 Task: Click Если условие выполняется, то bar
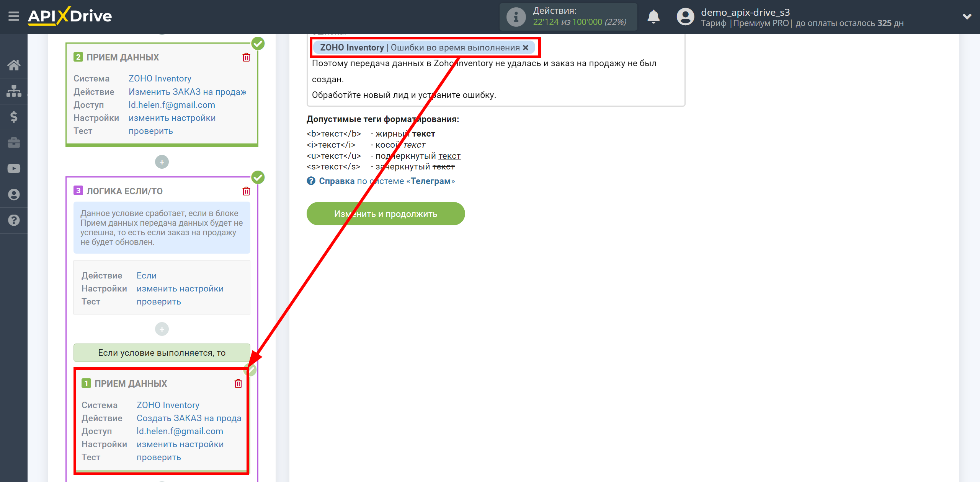click(x=162, y=352)
